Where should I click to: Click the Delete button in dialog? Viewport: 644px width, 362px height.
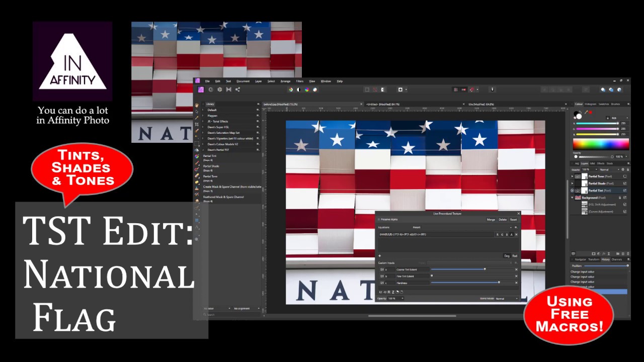tap(503, 220)
